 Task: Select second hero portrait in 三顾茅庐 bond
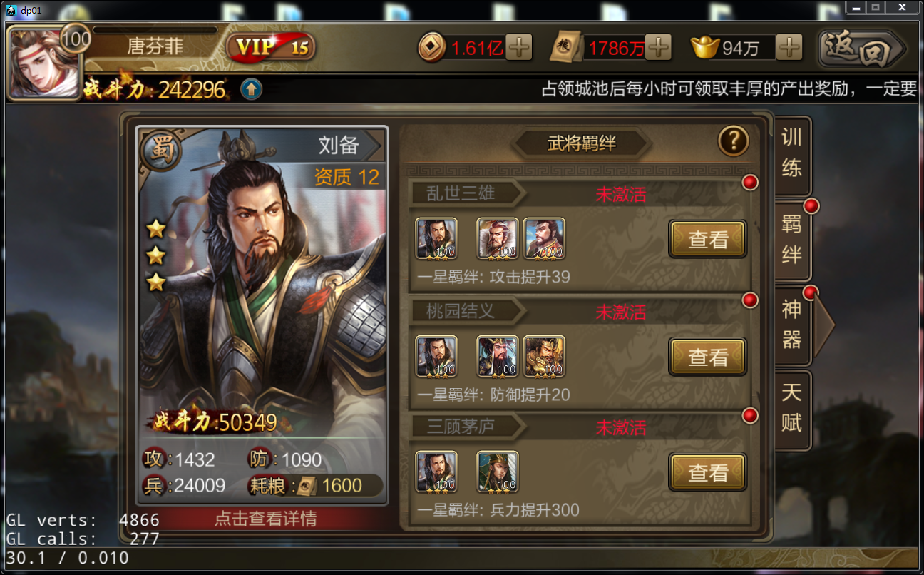coord(497,472)
